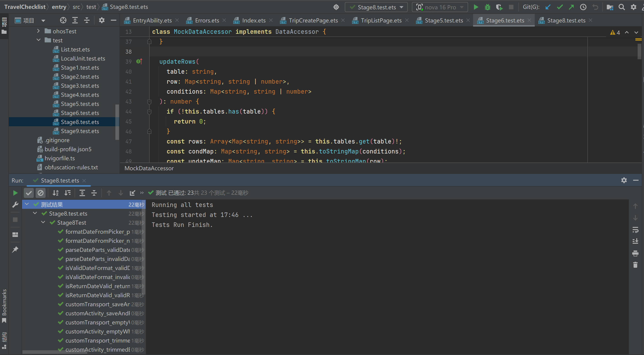Select customTransport_saveAn test result

pyautogui.click(x=97, y=304)
